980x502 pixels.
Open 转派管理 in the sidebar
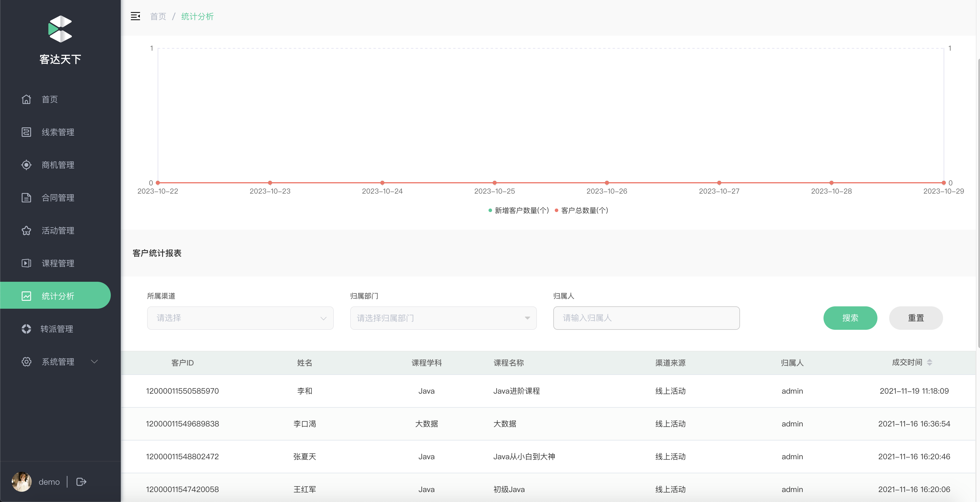pyautogui.click(x=57, y=329)
